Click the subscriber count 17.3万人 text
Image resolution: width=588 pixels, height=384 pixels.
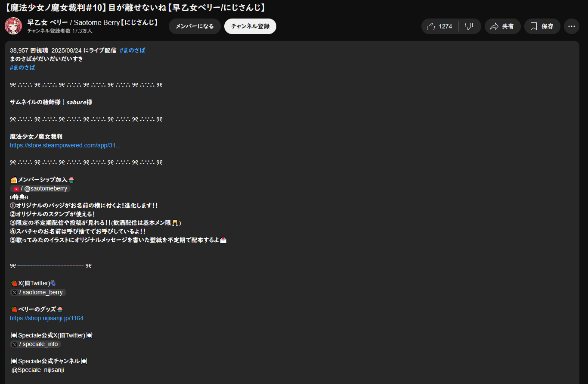tap(60, 31)
